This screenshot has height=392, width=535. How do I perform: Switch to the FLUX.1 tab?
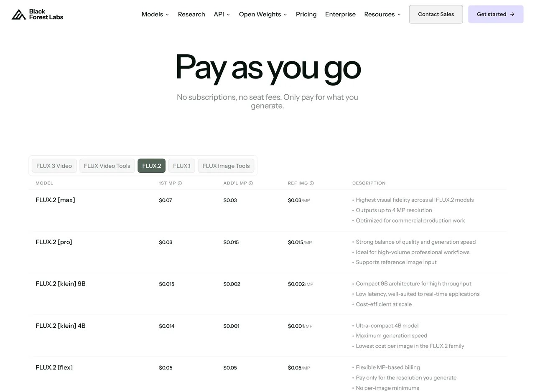[182, 166]
